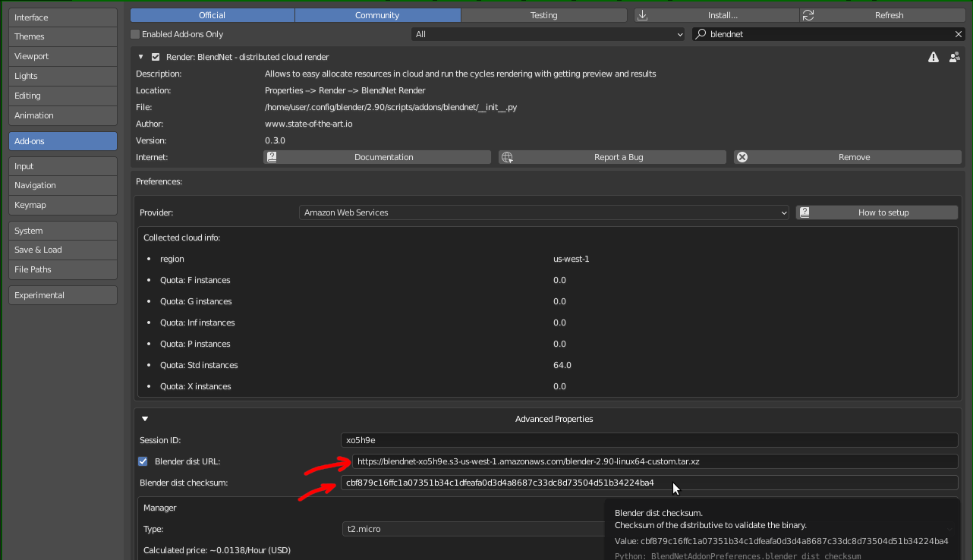Image resolution: width=973 pixels, height=560 pixels.
Task: Select the Add-ons preferences section
Action: pyautogui.click(x=63, y=141)
